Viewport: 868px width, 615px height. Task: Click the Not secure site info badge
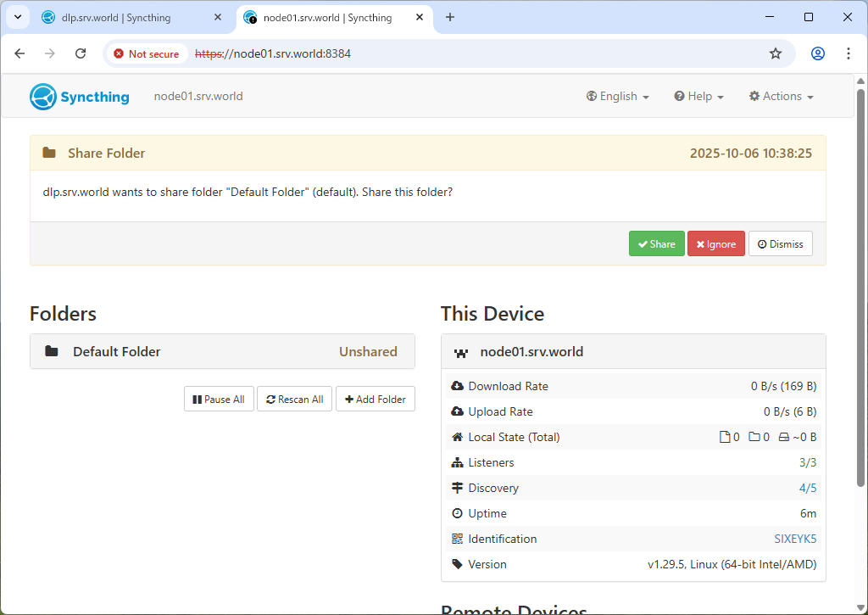point(147,53)
